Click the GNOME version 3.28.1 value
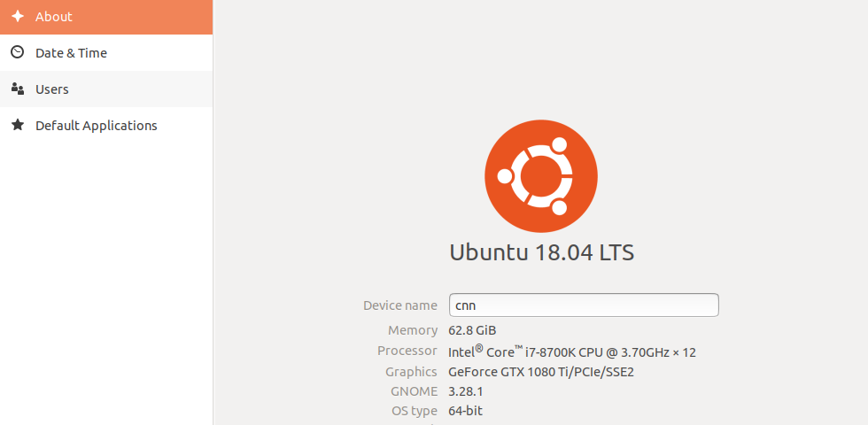Image resolution: width=868 pixels, height=425 pixels. pyautogui.click(x=466, y=391)
